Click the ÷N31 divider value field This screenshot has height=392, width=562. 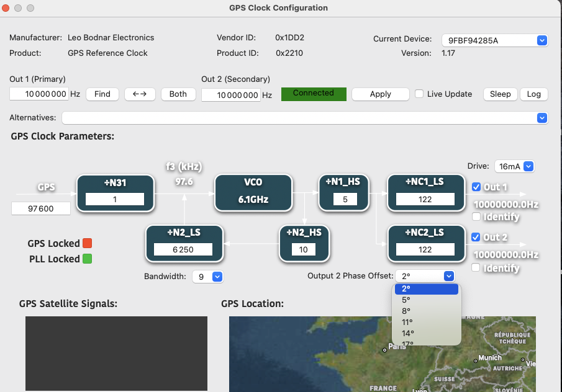[115, 199]
